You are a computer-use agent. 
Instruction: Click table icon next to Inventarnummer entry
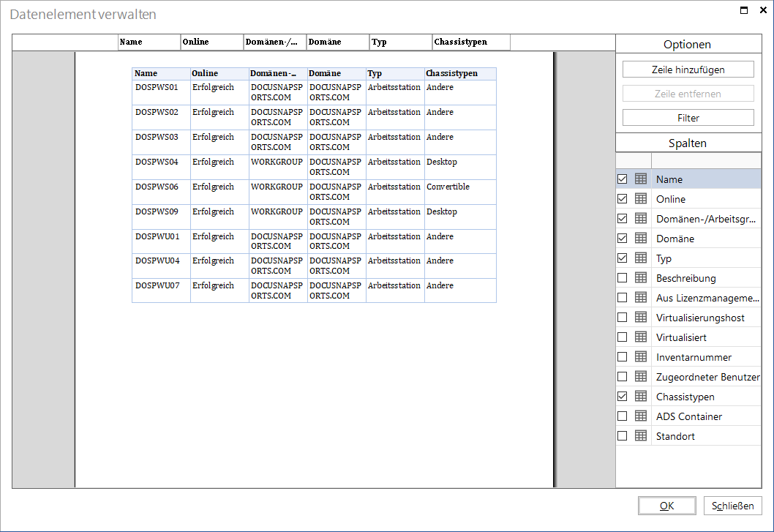pyautogui.click(x=640, y=356)
